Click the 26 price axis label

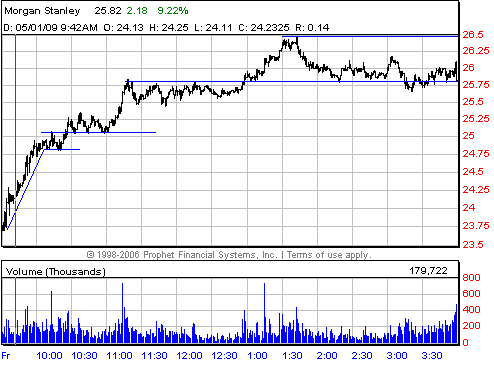[x=468, y=68]
